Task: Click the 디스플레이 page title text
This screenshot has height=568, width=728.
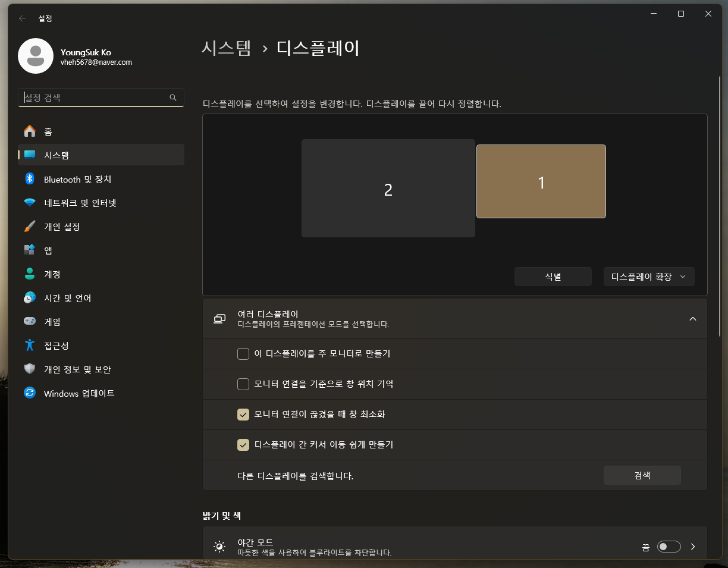Action: coord(318,48)
